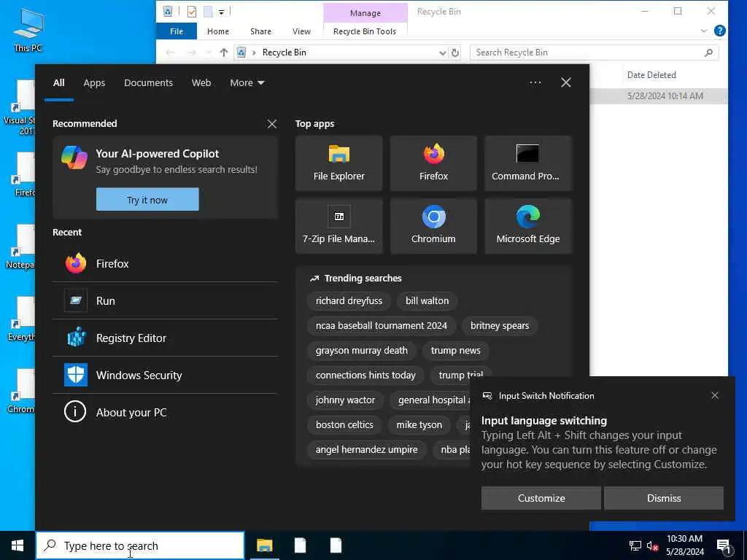Open the Share ribbon tab
The image size is (747, 560).
click(x=260, y=31)
